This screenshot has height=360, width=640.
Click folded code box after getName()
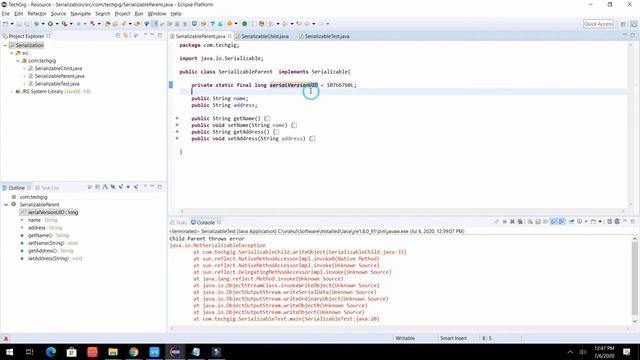(x=267, y=118)
